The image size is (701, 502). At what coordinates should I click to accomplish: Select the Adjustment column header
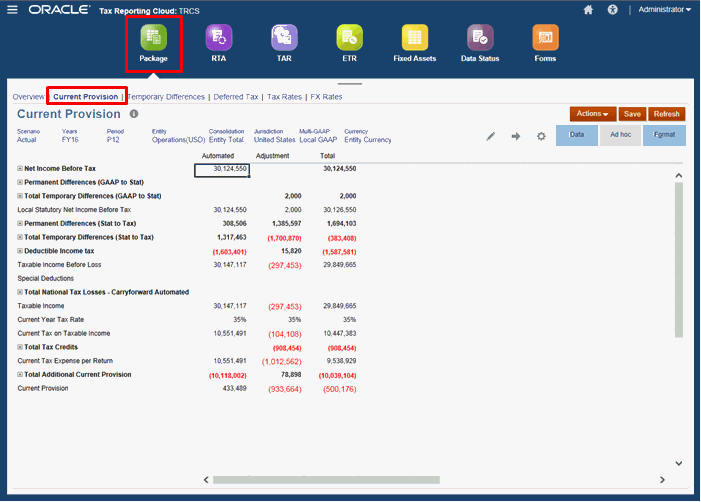(272, 156)
